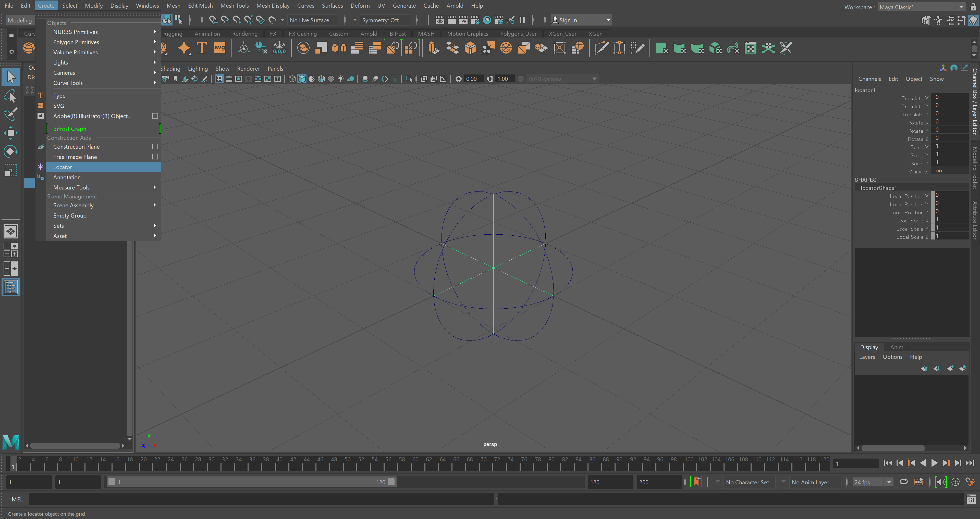This screenshot has width=980, height=519.
Task: Toggle the viewport grid display icon
Action: click(x=219, y=79)
